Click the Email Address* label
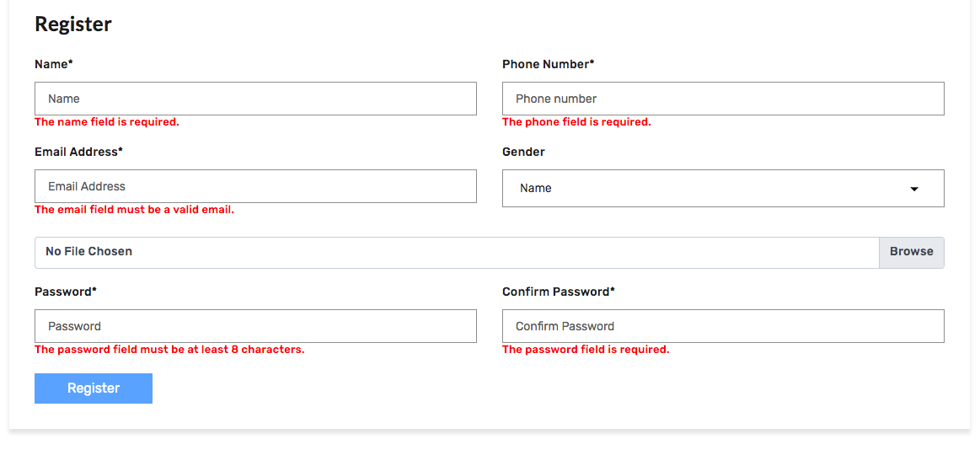The image size is (980, 466). click(x=78, y=152)
